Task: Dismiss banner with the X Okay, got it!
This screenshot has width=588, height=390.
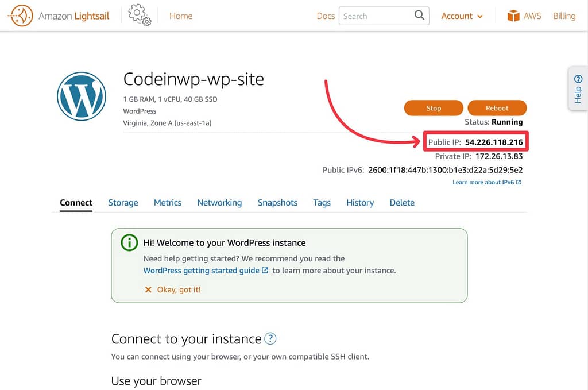Action: tap(172, 289)
